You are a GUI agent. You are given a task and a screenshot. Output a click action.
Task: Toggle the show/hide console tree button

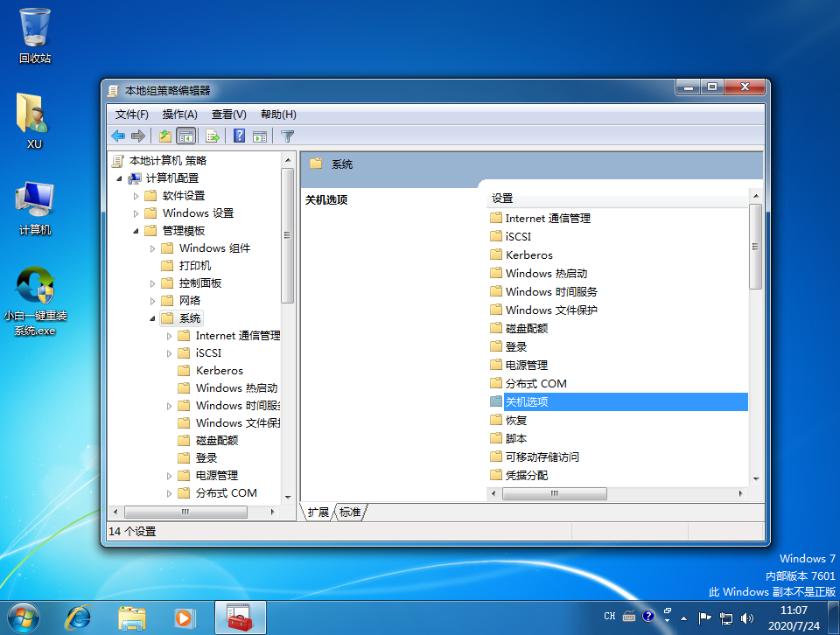pyautogui.click(x=185, y=136)
